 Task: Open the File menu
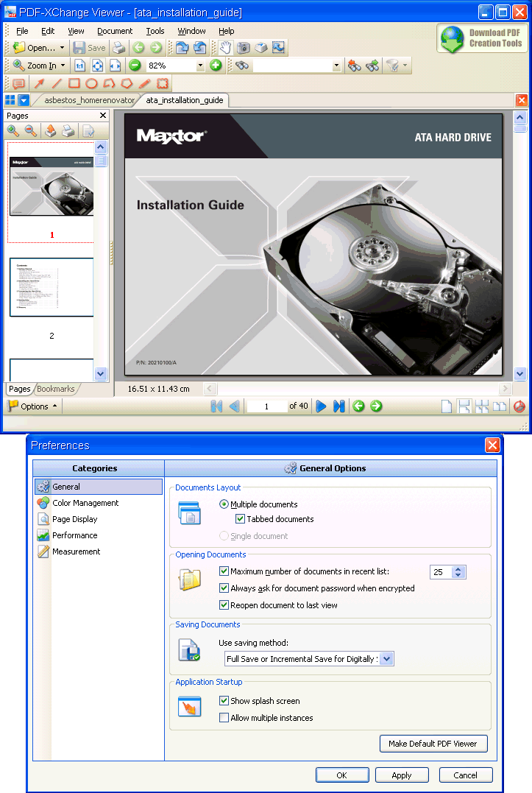tap(22, 31)
